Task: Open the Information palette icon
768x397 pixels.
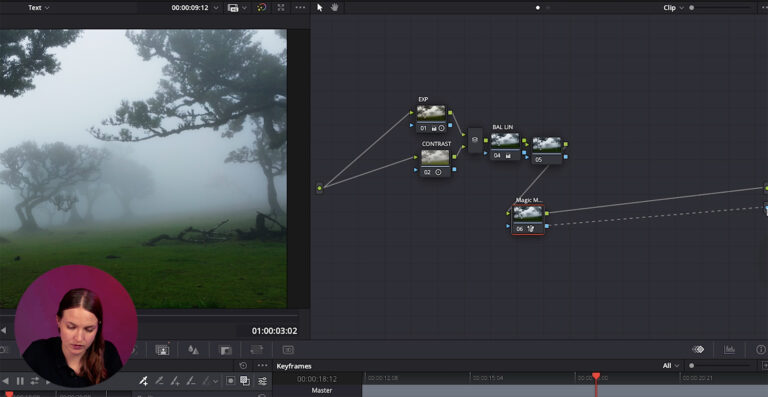Action: [761, 350]
